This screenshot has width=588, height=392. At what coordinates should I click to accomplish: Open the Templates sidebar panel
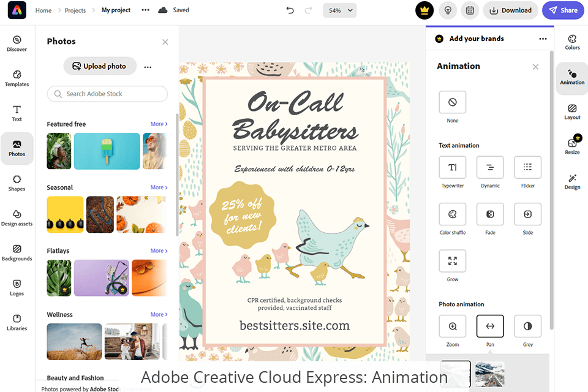(x=17, y=78)
